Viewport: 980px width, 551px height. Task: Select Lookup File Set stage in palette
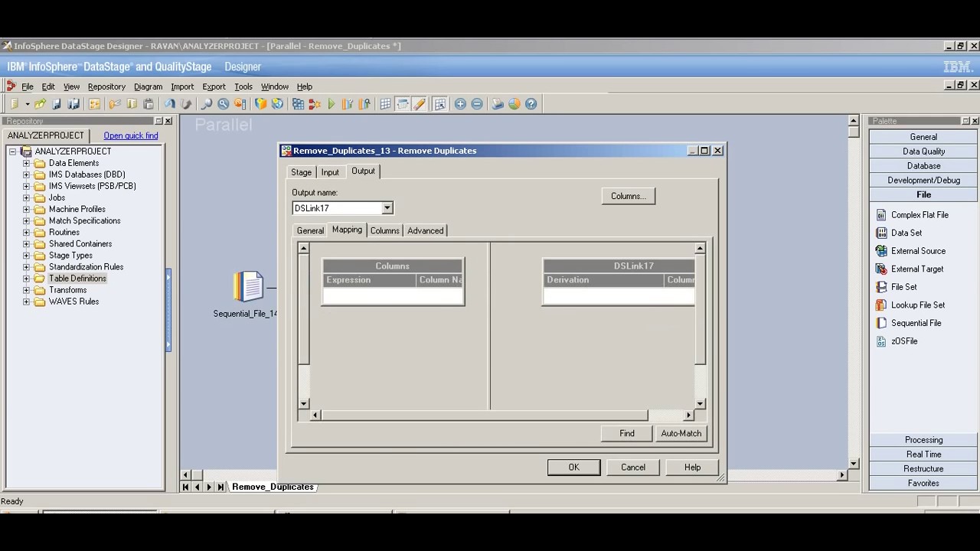pos(910,305)
